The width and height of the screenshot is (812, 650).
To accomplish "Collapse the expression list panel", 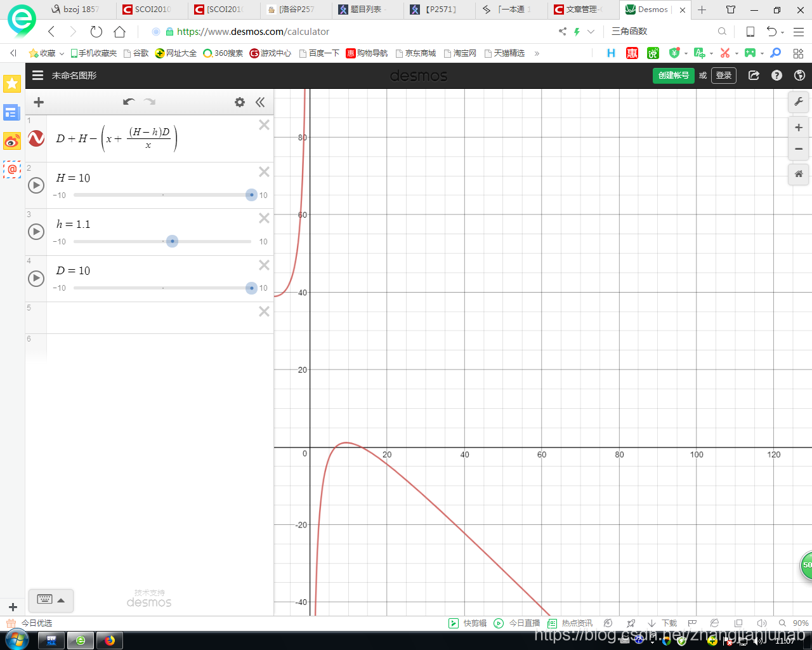I will click(x=260, y=102).
